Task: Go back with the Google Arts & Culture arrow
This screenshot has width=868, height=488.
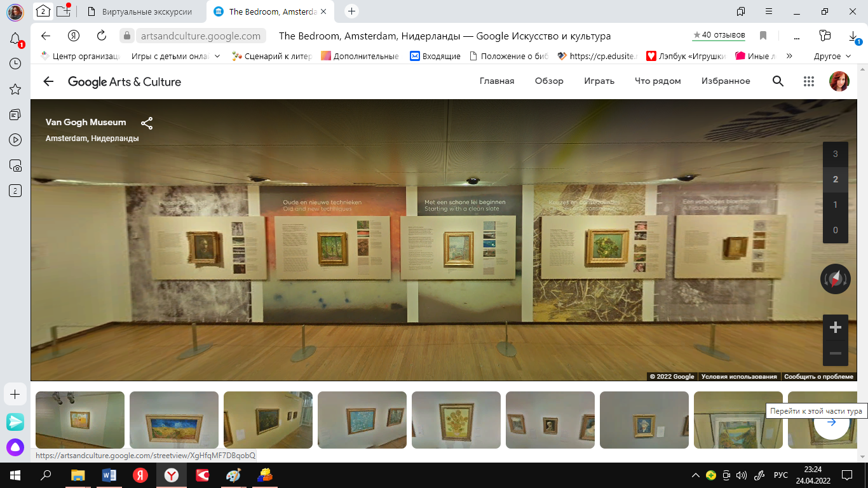Action: coord(48,81)
